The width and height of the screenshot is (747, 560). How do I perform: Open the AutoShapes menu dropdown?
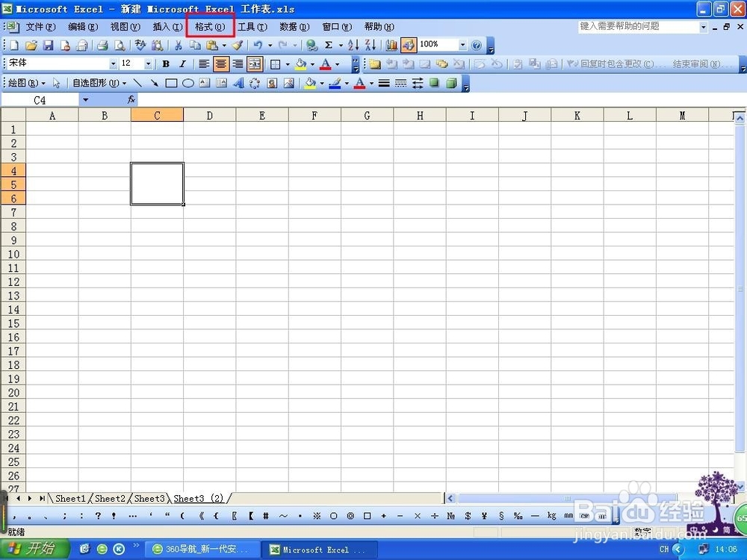click(99, 84)
